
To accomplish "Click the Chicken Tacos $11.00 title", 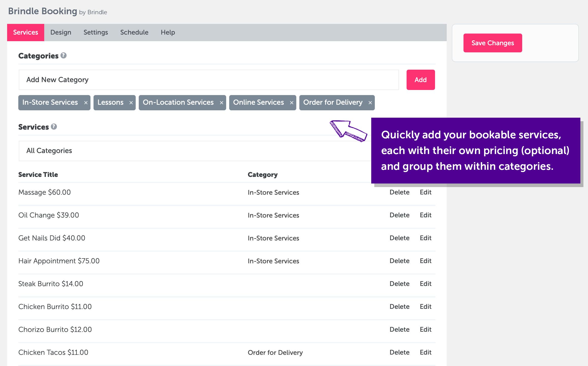I will tap(53, 353).
